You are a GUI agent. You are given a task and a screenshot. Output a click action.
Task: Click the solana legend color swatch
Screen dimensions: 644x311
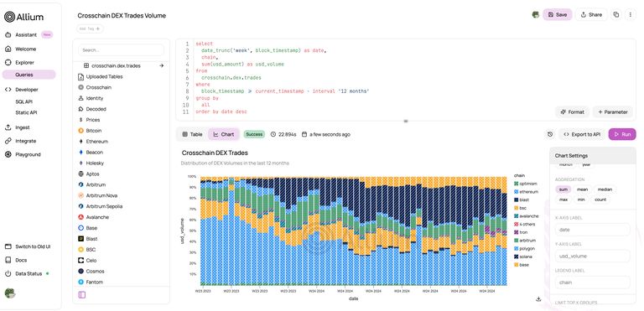pyautogui.click(x=517, y=257)
